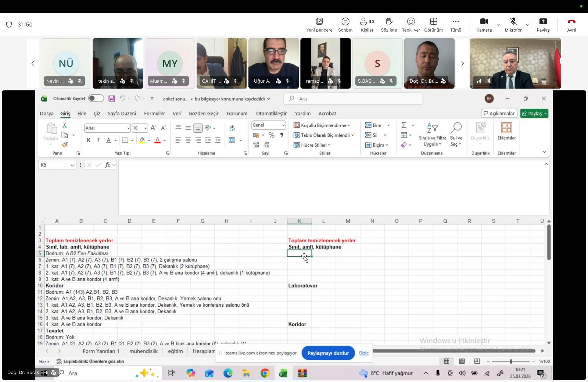
Task: Open the Genel number format dropdown
Action: pos(283,125)
